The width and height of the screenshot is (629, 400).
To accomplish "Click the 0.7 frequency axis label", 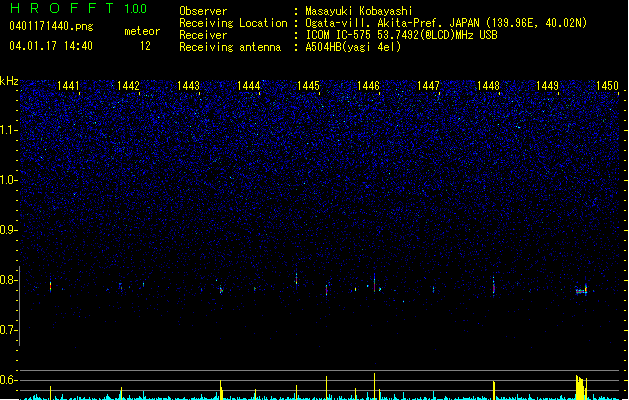I will (x=8, y=330).
